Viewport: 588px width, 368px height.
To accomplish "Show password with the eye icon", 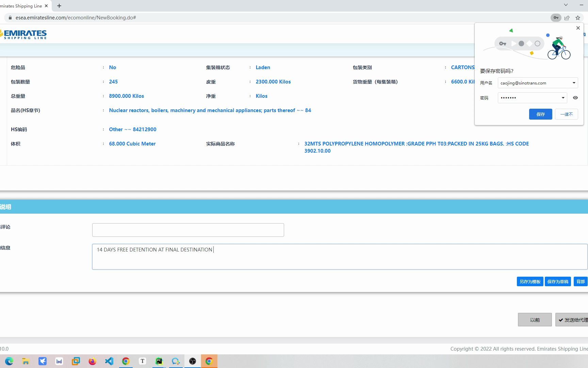I will click(575, 98).
